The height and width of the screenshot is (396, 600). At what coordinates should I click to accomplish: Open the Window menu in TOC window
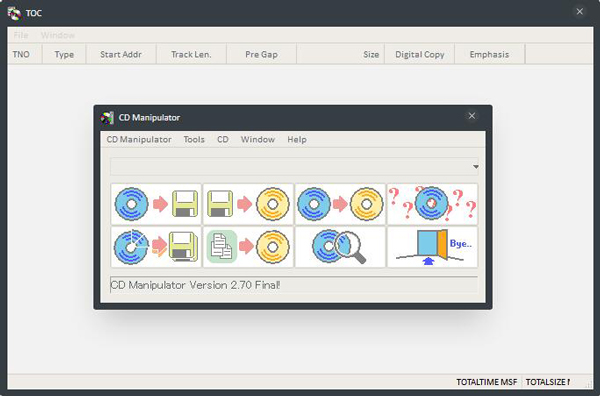coord(58,35)
